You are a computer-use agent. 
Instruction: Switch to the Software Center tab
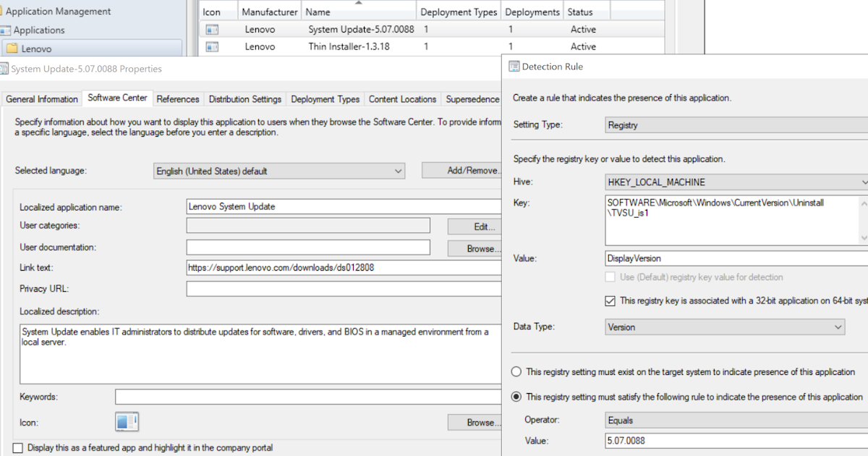(117, 98)
